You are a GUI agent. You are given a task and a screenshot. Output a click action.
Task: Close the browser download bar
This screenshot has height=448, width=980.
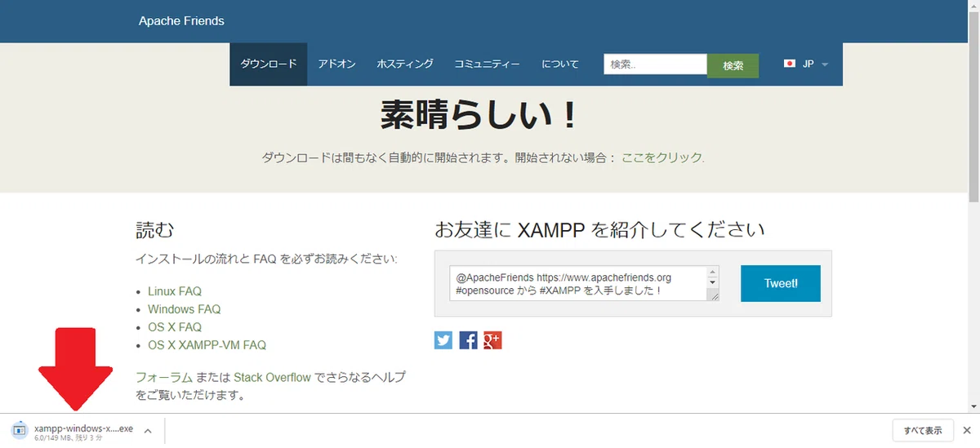(x=966, y=430)
